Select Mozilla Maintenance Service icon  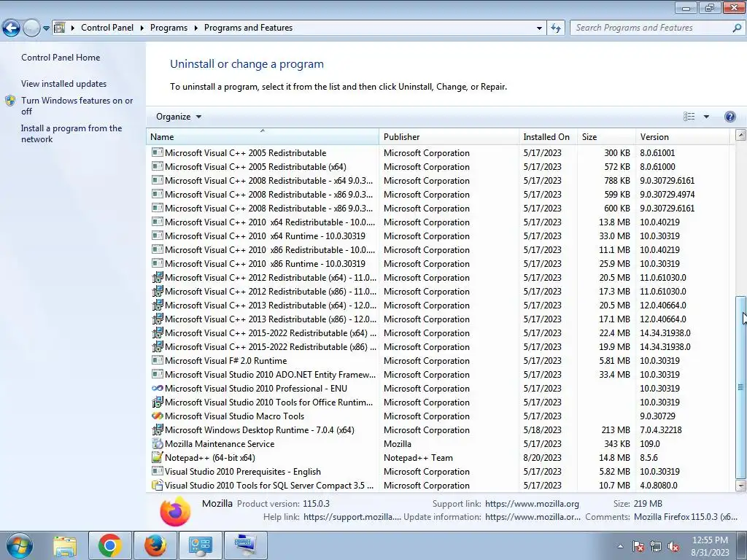(158, 443)
